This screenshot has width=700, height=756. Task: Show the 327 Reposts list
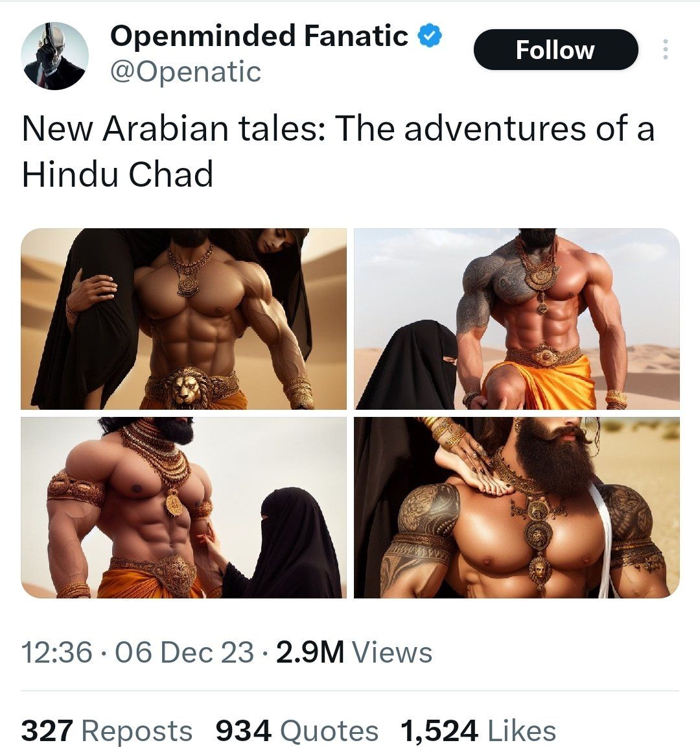click(x=107, y=730)
